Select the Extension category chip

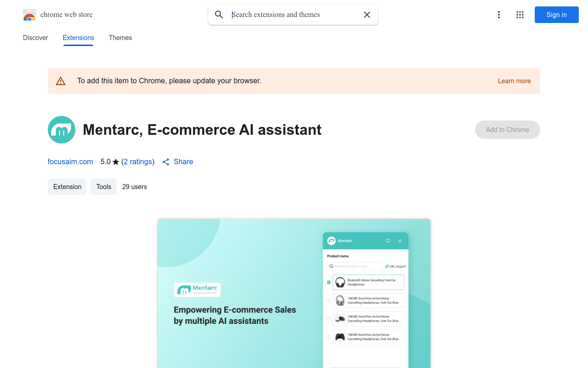tap(67, 187)
